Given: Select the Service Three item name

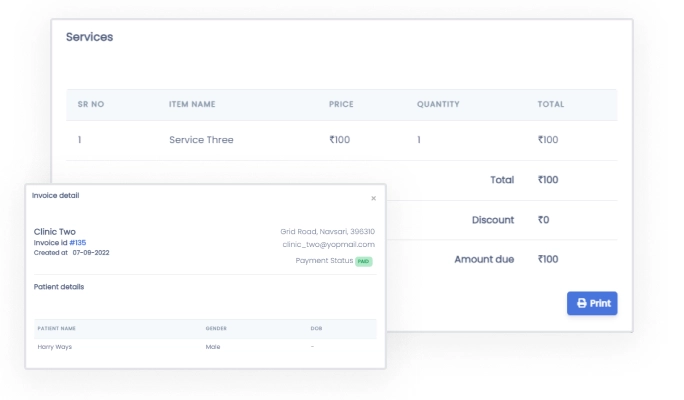Looking at the screenshot, I should (201, 140).
